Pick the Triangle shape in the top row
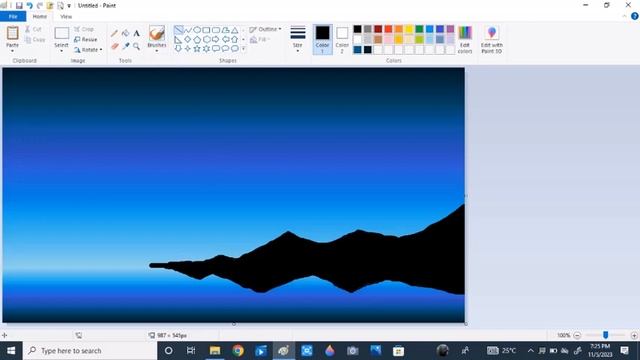 235,30
